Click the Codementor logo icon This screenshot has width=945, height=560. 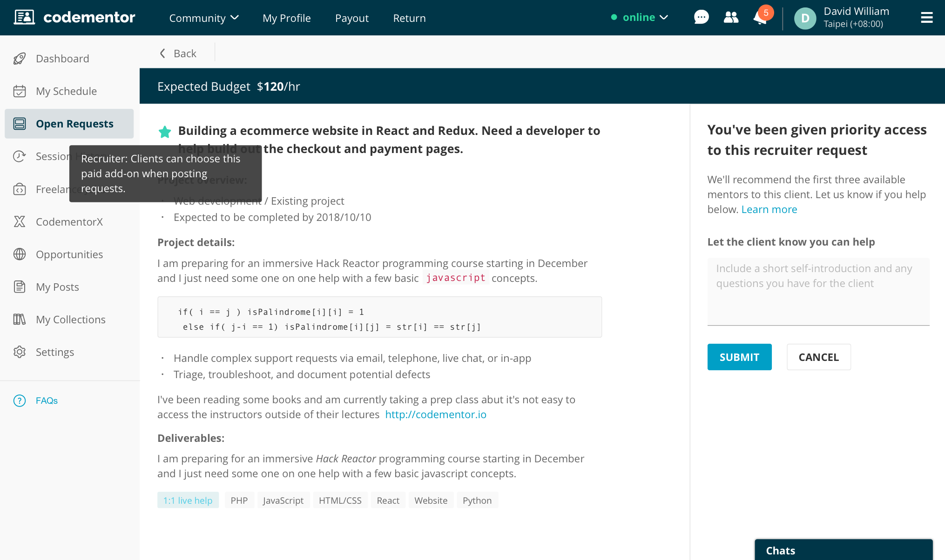point(24,18)
